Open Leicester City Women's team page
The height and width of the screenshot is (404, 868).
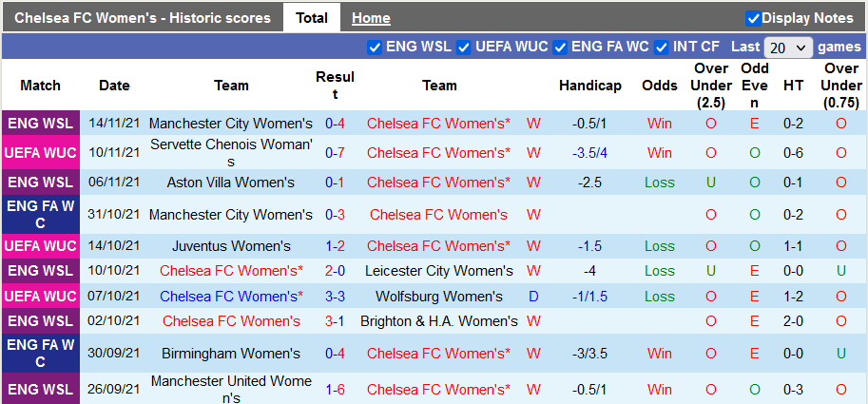[439, 271]
